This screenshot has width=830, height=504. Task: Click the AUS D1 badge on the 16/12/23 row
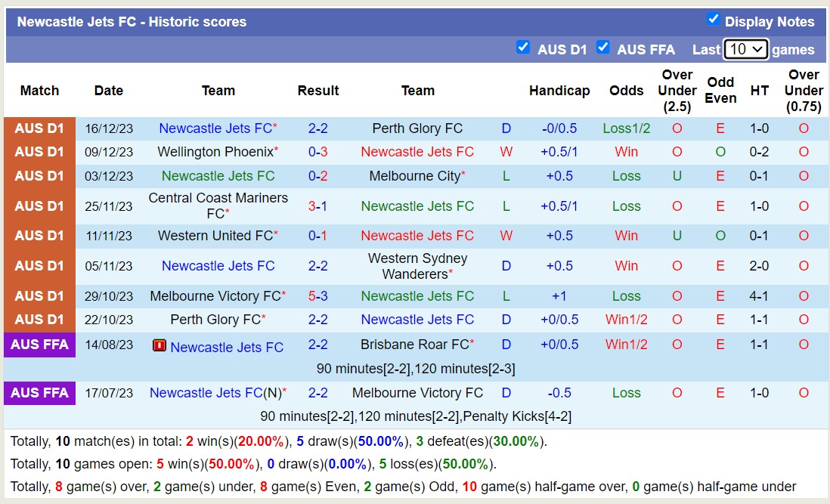tap(39, 128)
